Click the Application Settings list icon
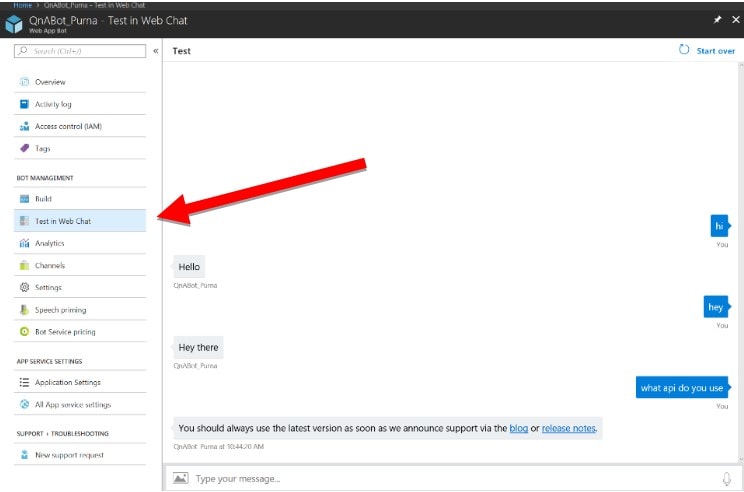Viewport: 744px width, 492px height. pos(24,382)
